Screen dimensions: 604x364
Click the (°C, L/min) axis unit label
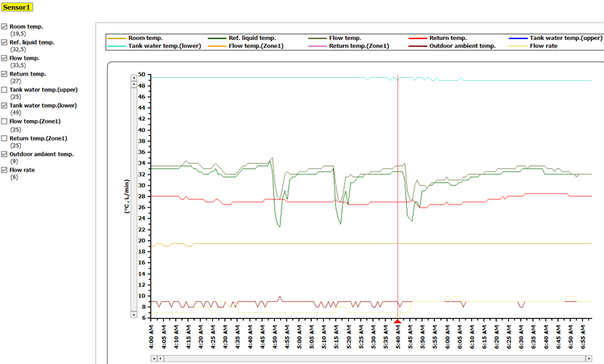click(x=126, y=196)
